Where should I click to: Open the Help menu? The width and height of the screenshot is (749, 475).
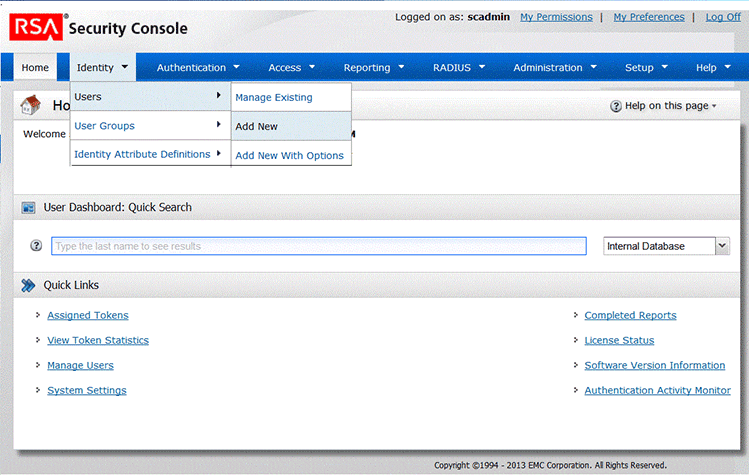(x=713, y=67)
